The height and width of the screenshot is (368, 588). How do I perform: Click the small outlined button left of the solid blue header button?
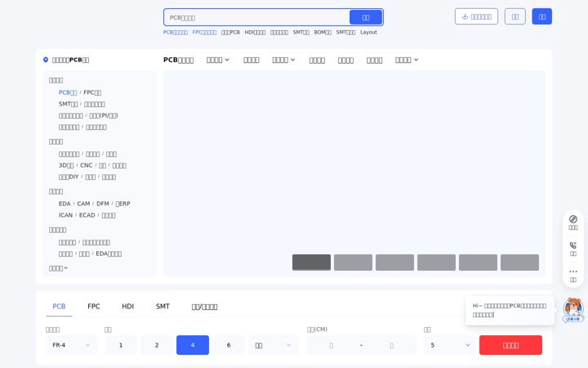(x=514, y=16)
